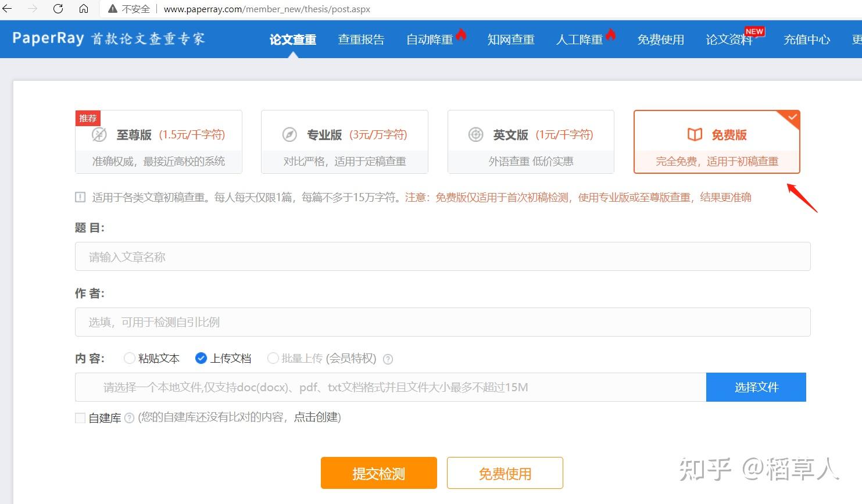Open the 论文查重 tab
This screenshot has height=504, width=862.
point(293,40)
